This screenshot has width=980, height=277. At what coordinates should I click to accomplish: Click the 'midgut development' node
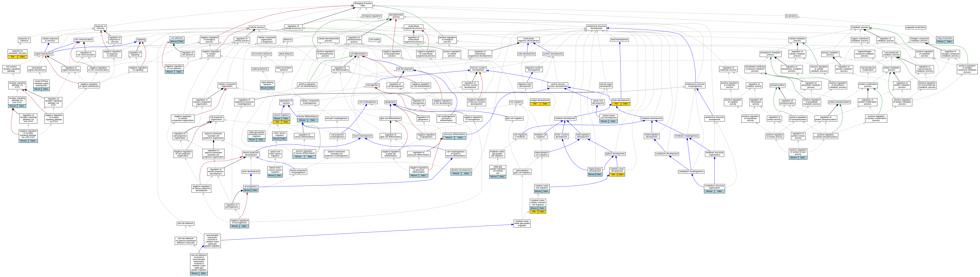click(540, 102)
